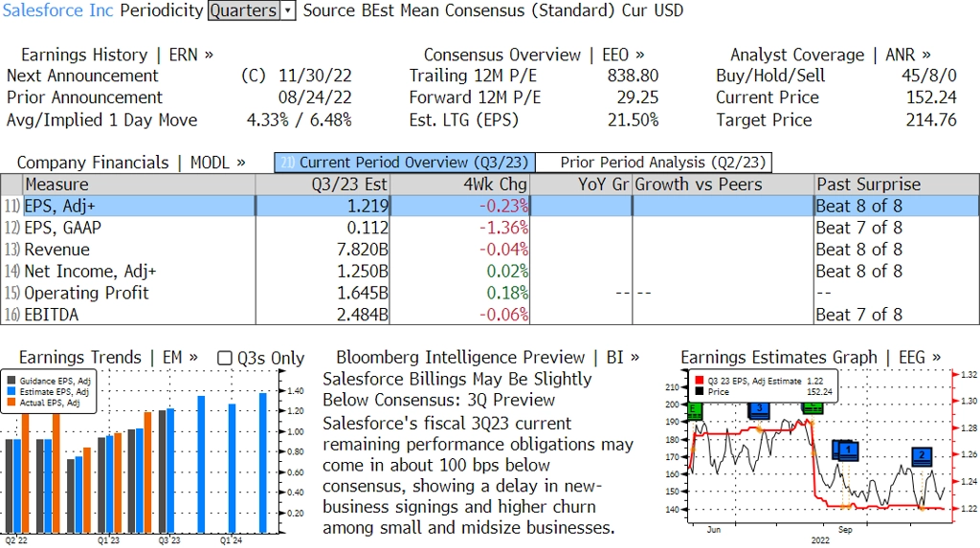This screenshot has height=548, width=980.
Task: Click the Forward 12M P/E value 29.25
Action: coord(637,98)
